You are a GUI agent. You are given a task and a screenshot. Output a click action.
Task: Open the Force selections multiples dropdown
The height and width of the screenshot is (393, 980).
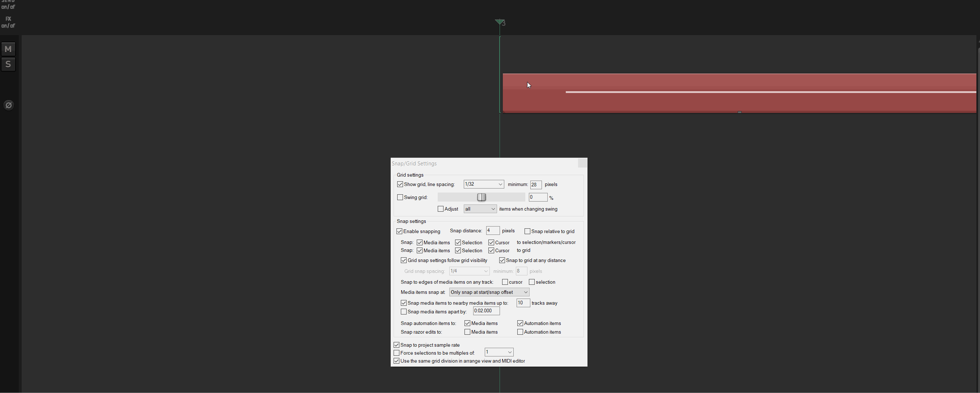point(499,352)
